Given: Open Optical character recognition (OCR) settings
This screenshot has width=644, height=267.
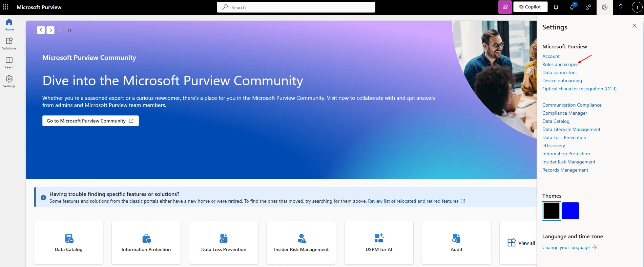Looking at the screenshot, I should click(x=579, y=89).
